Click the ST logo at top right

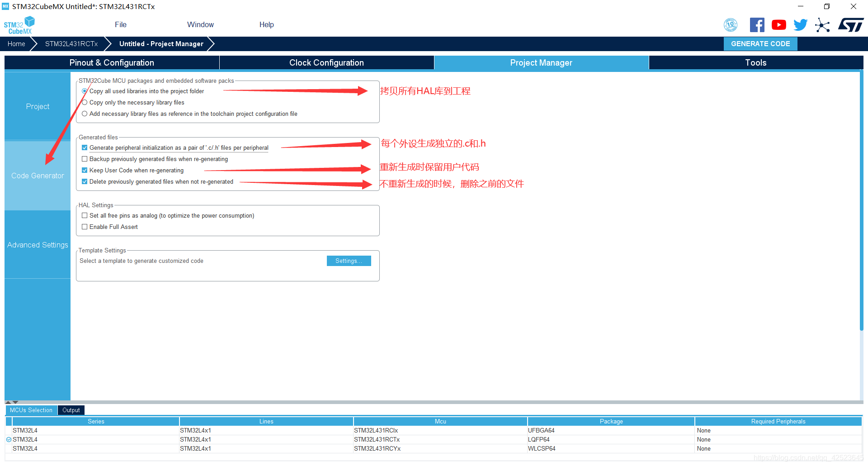(x=851, y=25)
